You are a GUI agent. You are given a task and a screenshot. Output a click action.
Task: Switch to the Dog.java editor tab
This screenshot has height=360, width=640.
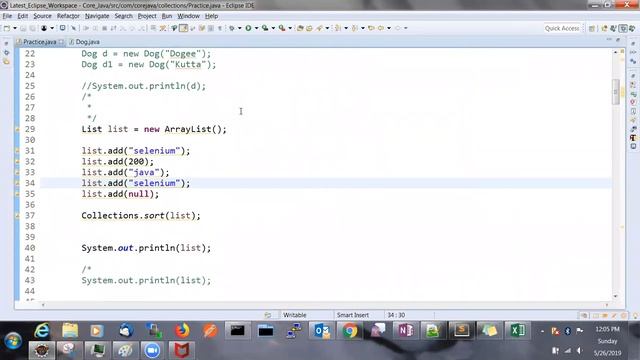click(x=84, y=42)
